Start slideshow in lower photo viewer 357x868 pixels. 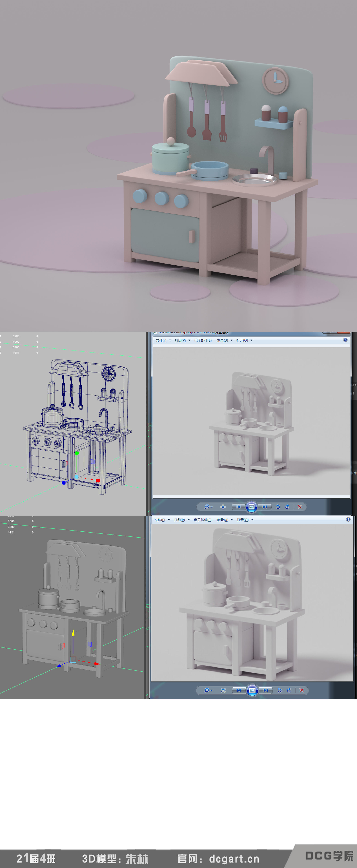click(252, 690)
